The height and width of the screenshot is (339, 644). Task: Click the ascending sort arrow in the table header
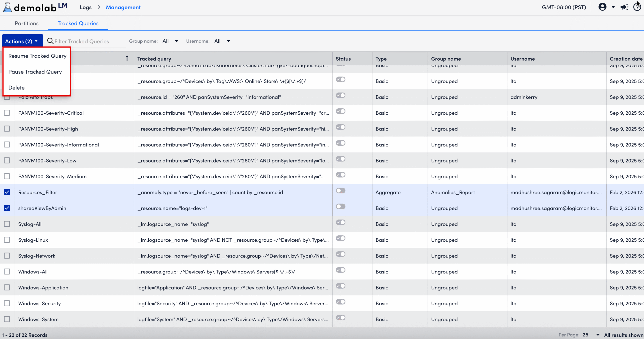pos(127,58)
